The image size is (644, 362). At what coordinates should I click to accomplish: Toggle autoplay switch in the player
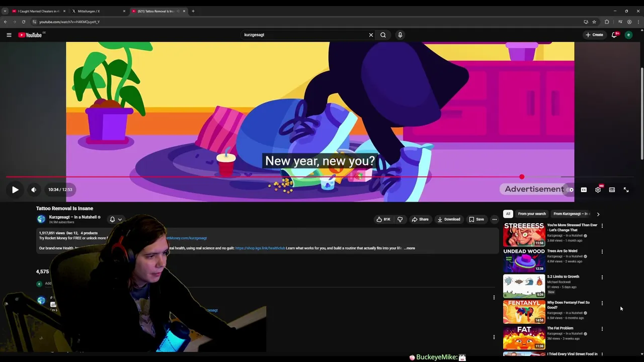coord(570,190)
